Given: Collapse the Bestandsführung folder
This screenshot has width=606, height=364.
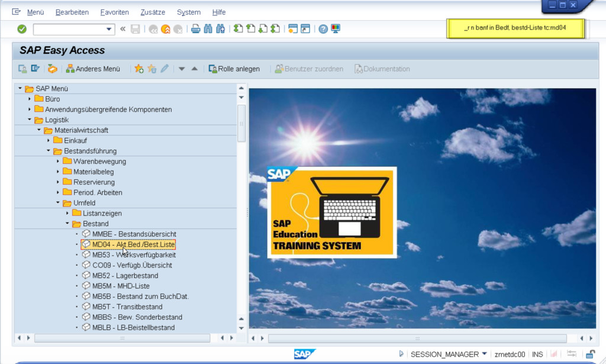Looking at the screenshot, I should coord(49,151).
